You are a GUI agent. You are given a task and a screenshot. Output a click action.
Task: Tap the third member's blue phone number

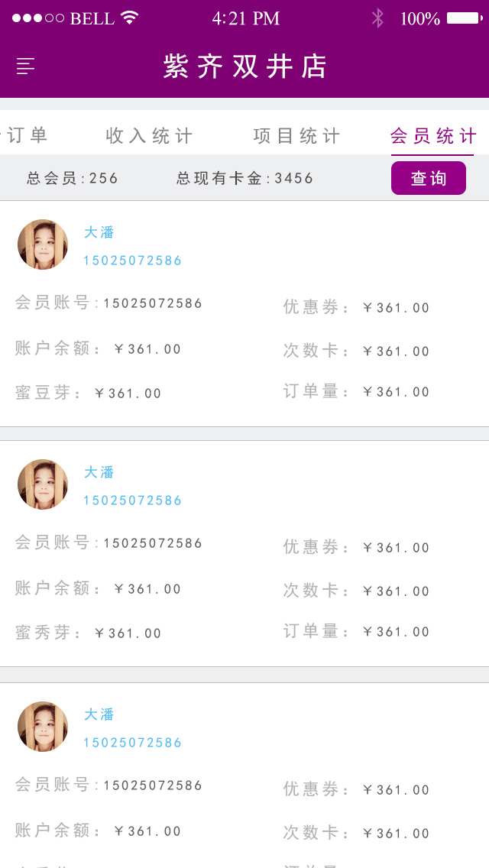(x=133, y=743)
